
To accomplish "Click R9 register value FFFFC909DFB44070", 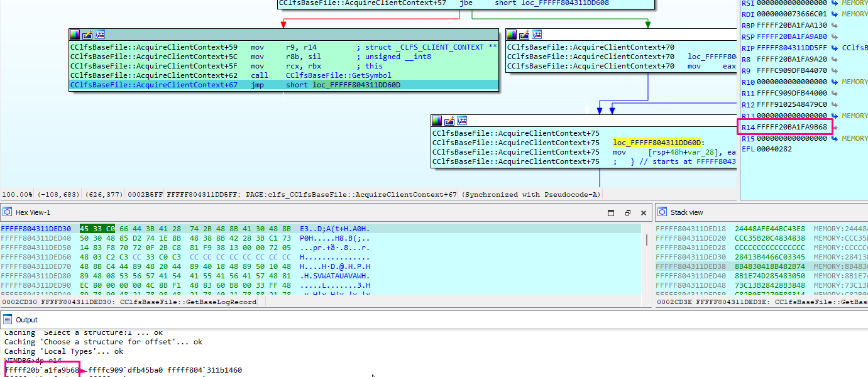I will (x=793, y=70).
